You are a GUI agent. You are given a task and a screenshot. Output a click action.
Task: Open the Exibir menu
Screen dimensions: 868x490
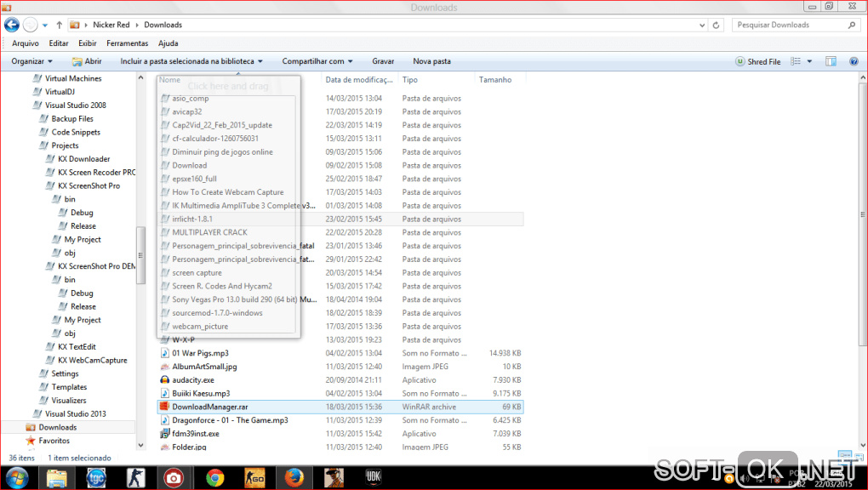tap(88, 43)
